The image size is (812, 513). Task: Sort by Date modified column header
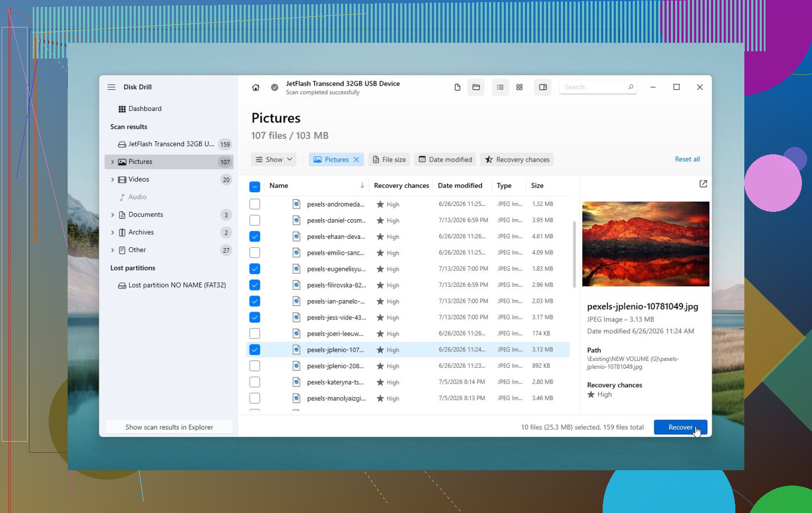click(460, 185)
